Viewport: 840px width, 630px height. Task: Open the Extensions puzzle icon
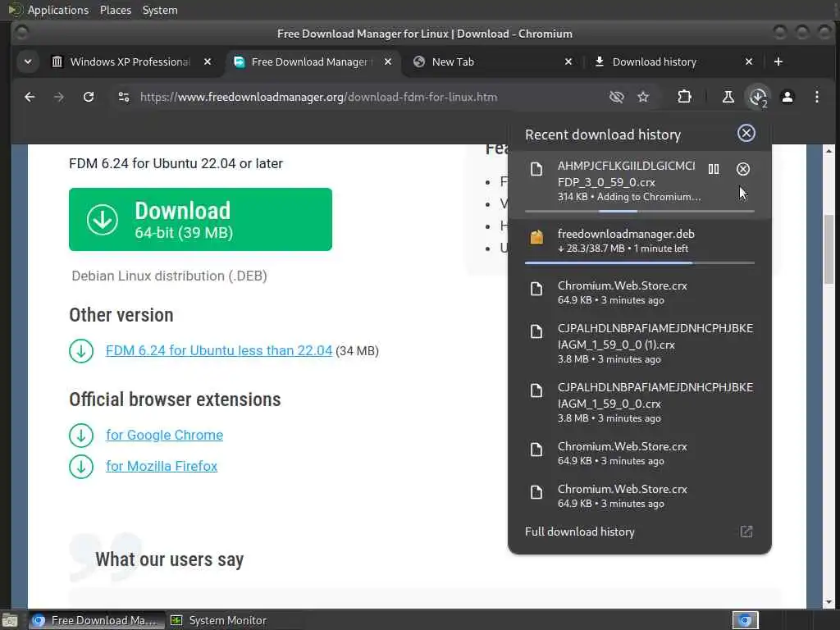coord(684,97)
